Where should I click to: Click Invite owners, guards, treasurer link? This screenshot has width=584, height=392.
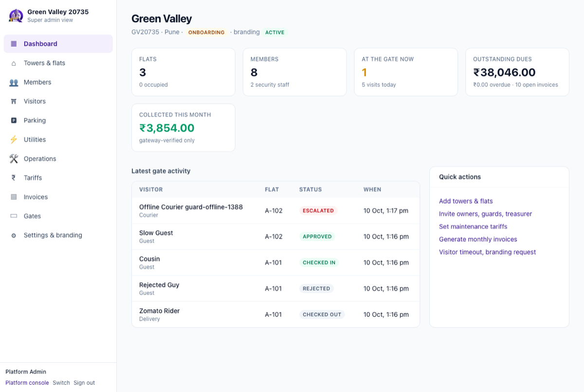[485, 214]
